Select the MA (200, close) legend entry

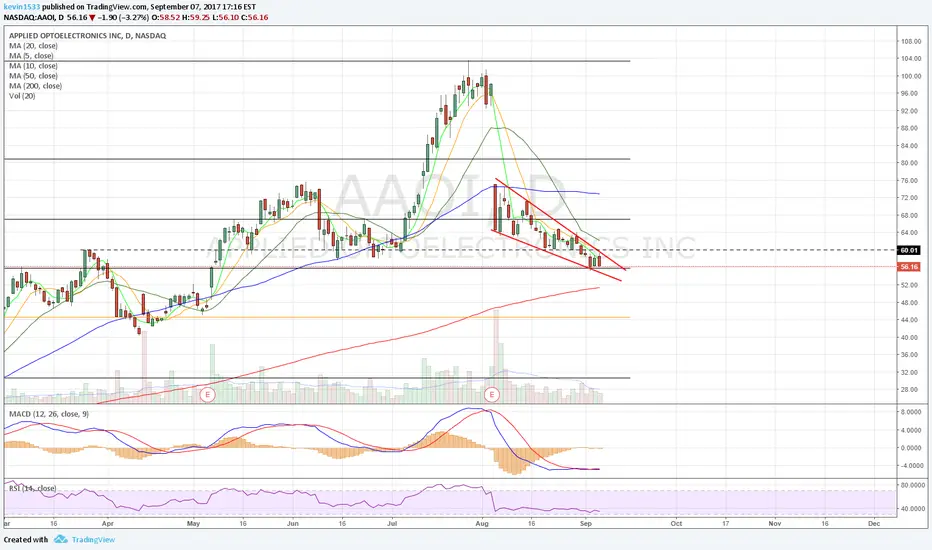point(35,86)
